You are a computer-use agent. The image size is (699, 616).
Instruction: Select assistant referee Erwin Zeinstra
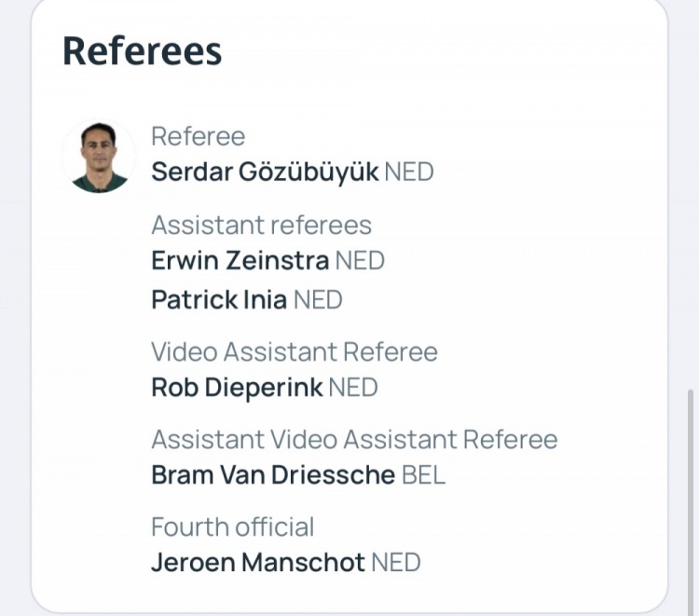tap(240, 261)
